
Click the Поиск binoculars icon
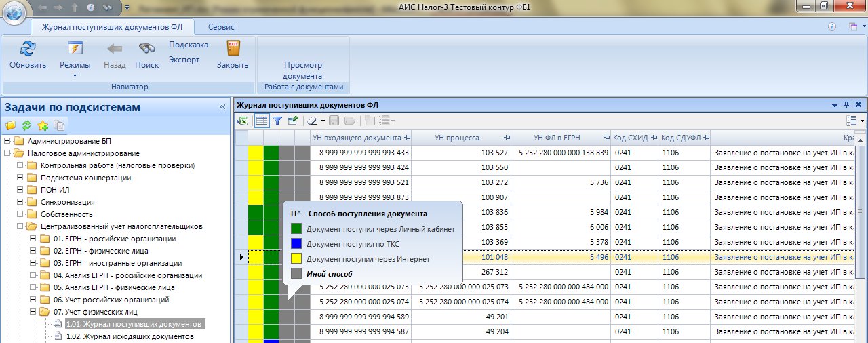146,49
